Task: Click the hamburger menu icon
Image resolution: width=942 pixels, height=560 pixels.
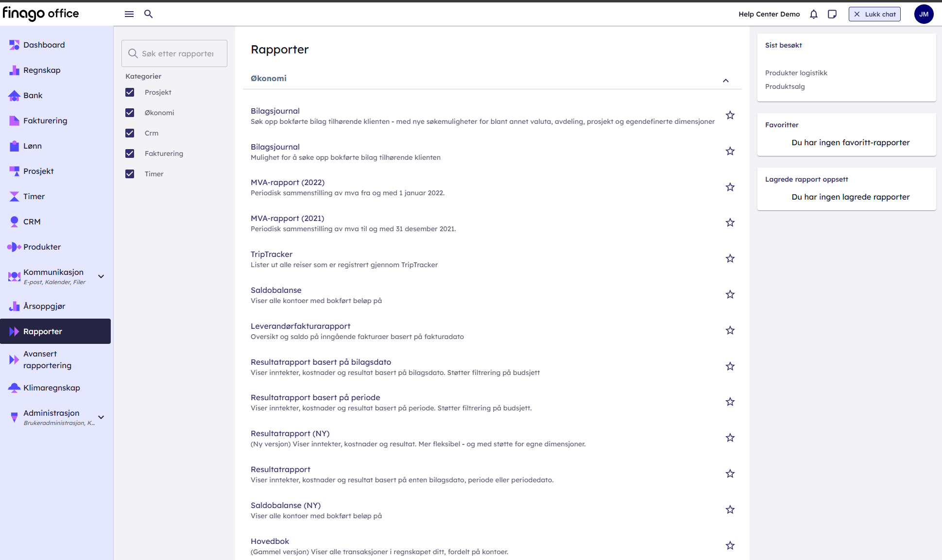Action: pos(129,14)
